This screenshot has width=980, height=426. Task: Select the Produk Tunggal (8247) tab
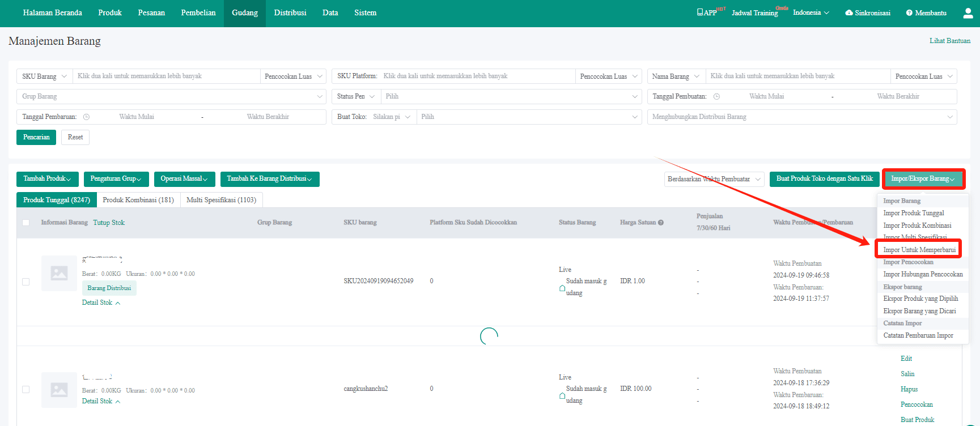click(57, 200)
